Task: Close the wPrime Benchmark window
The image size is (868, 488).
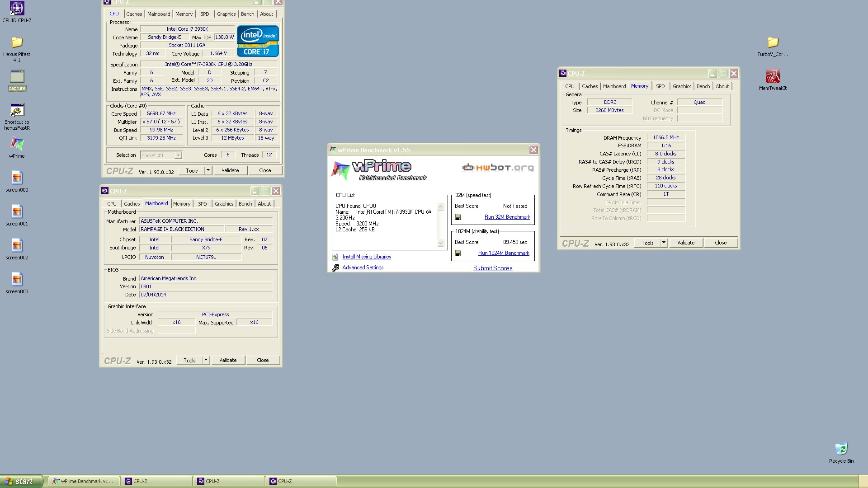Action: [x=533, y=150]
